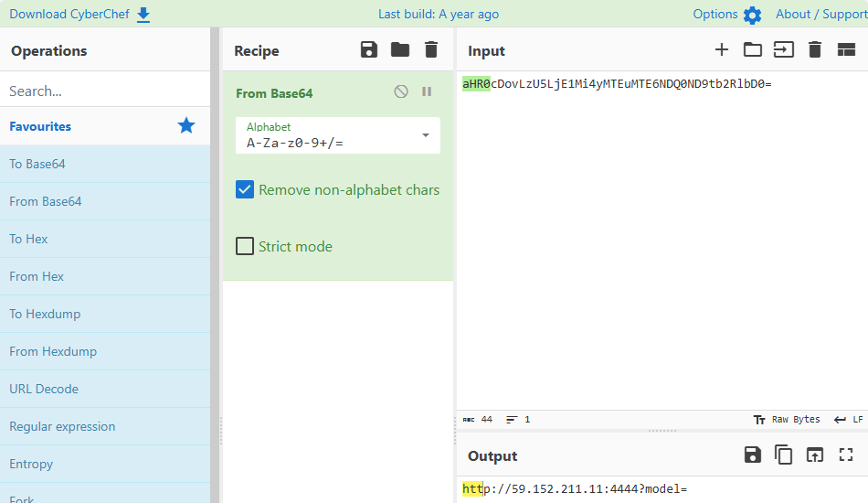
Task: Save the output to a file
Action: pyautogui.click(x=752, y=455)
